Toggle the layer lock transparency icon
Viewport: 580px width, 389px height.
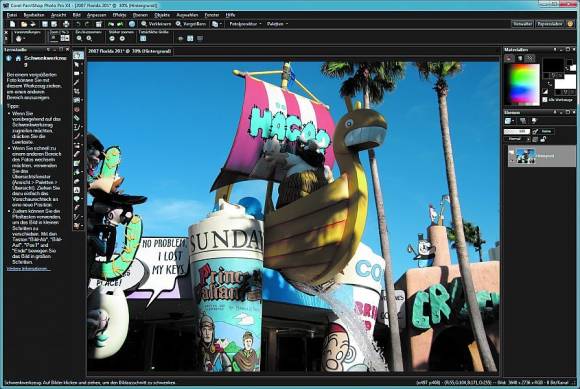[x=543, y=139]
